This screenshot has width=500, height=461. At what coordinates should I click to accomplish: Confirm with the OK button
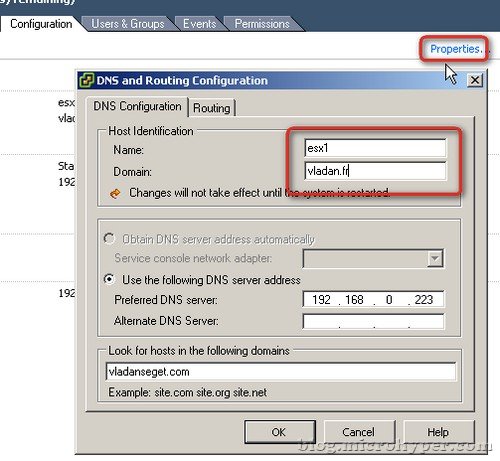click(279, 432)
